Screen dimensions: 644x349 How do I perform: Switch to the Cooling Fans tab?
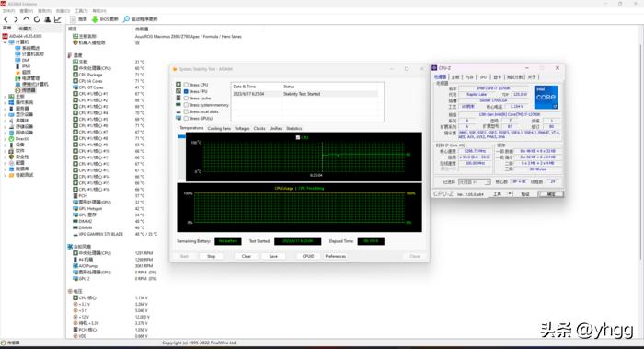click(x=219, y=129)
